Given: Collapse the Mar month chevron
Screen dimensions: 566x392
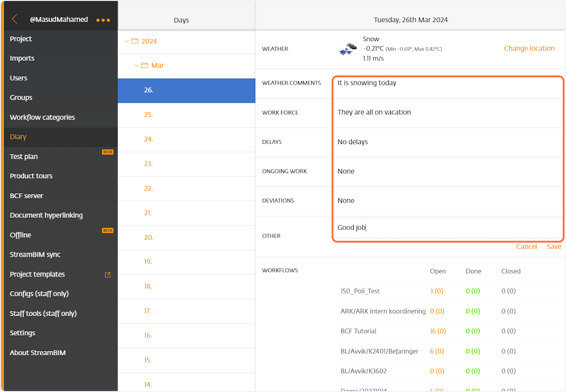Looking at the screenshot, I should [x=136, y=65].
